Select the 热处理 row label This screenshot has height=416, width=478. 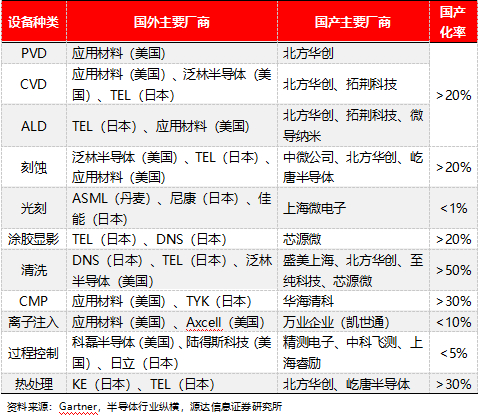(x=34, y=384)
